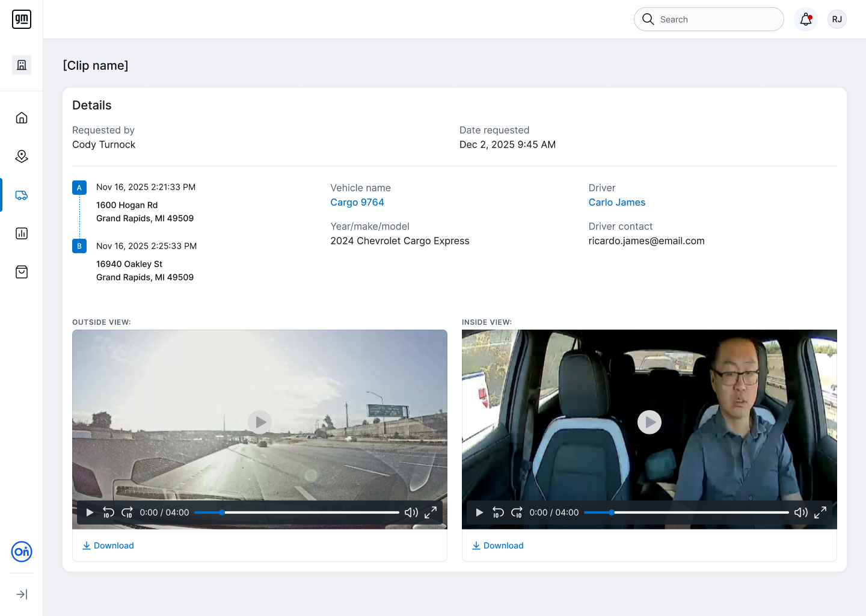Screen dimensions: 866x616
Task: Open the map location pin sidebar item
Action: [22, 156]
